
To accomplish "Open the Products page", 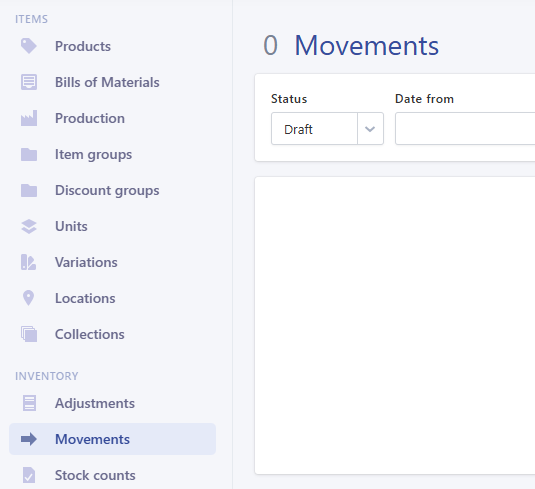I will (83, 46).
